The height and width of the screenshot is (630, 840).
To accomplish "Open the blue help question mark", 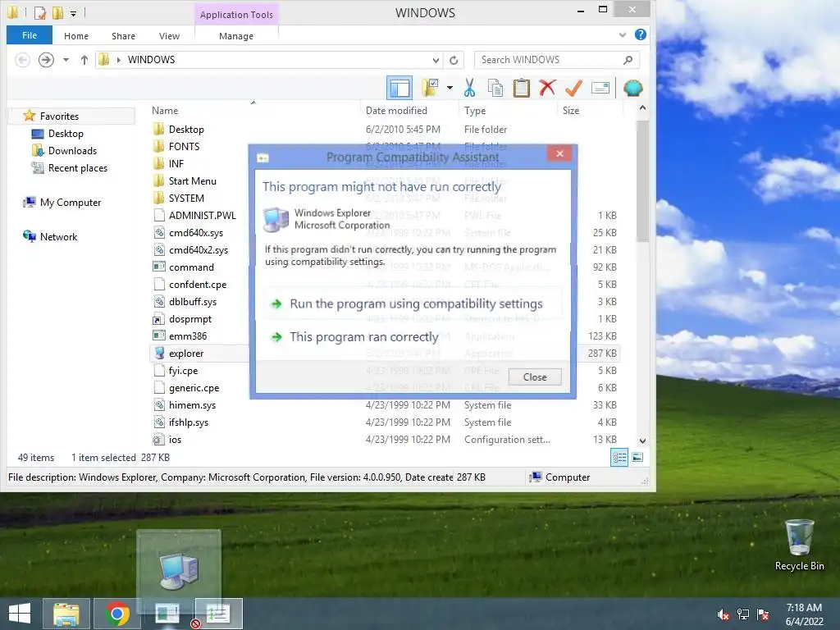I will [x=640, y=34].
